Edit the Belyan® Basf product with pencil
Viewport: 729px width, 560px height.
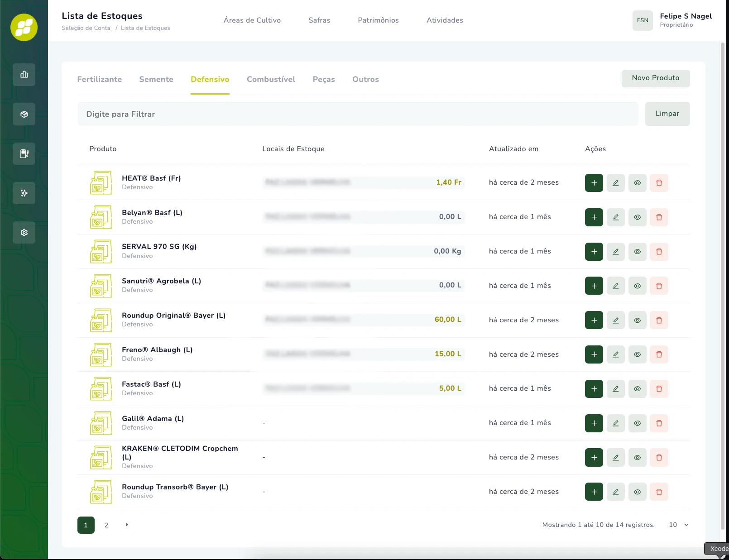[615, 217]
